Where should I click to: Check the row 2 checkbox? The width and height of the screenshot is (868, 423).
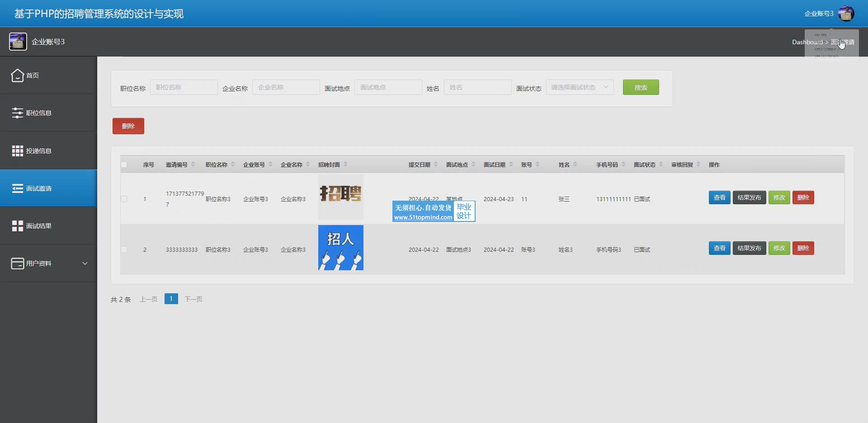[x=124, y=249]
